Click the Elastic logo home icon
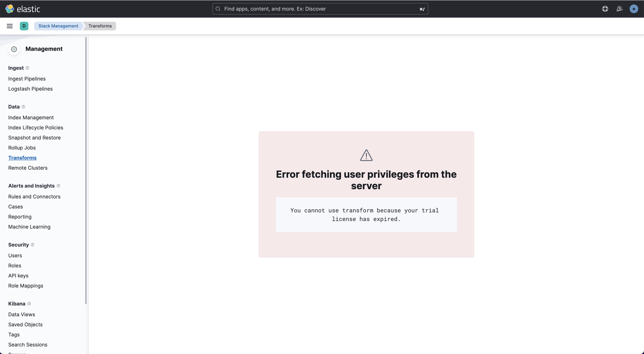The image size is (644, 354). [10, 9]
